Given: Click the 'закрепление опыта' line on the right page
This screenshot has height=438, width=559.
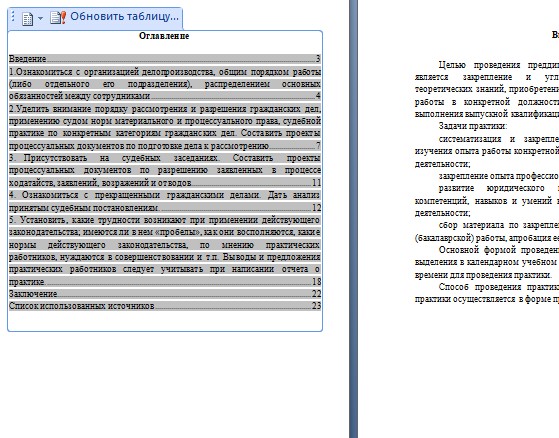Looking at the screenshot, I should coord(499,176).
